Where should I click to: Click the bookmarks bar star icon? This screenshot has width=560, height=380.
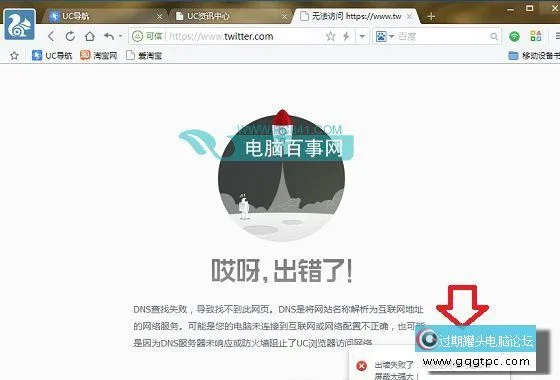14,56
